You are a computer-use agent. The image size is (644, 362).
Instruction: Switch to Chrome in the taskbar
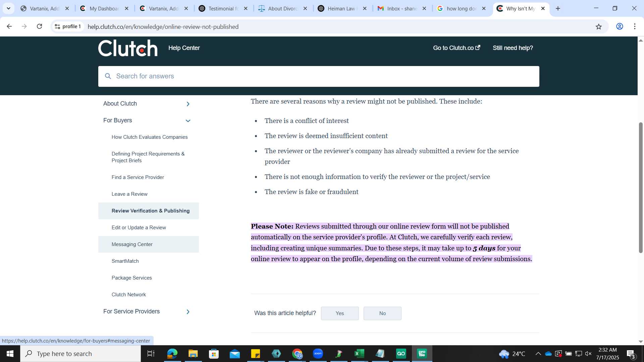(297, 354)
